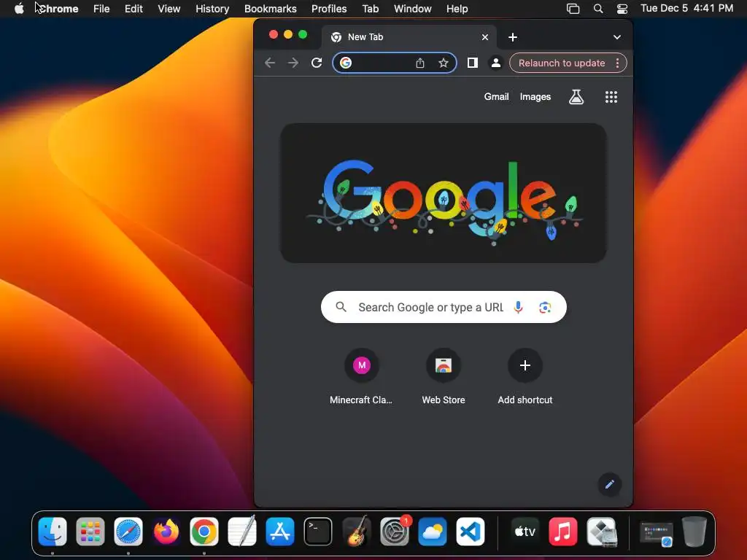The width and height of the screenshot is (747, 560).
Task: Open the minimized window thumbnail in the Dock
Action: [657, 533]
